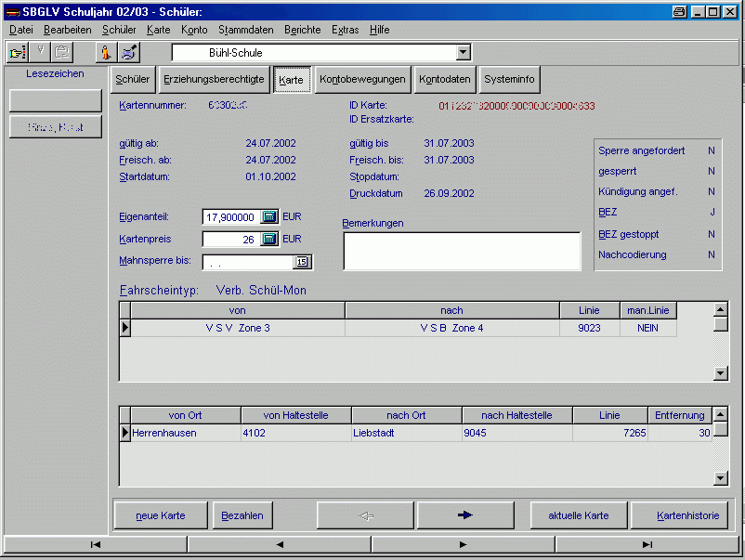
Task: Click the printer icon in the title bar
Action: pyautogui.click(x=679, y=12)
